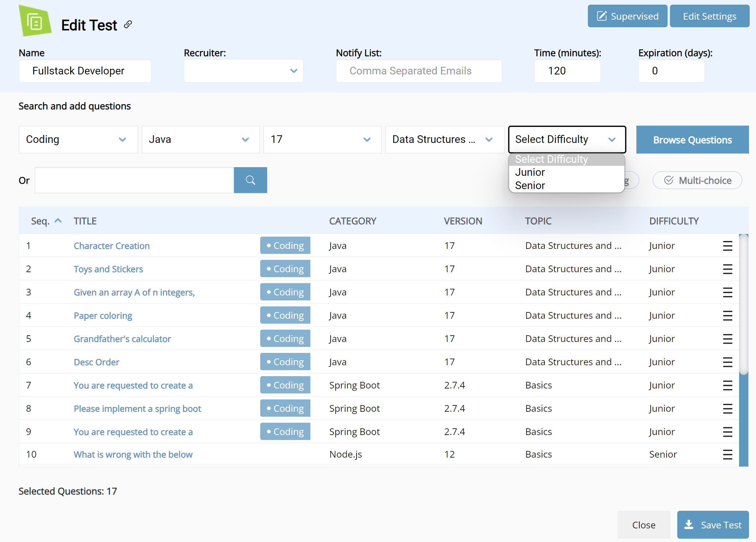Choose Senior from difficulty list
This screenshot has height=542, width=756.
(566, 185)
